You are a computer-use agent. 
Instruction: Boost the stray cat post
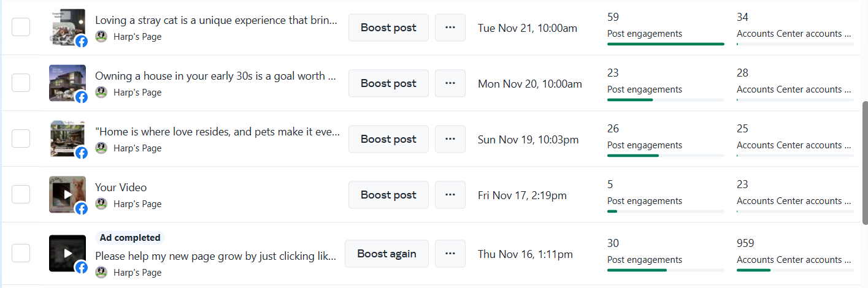click(388, 28)
